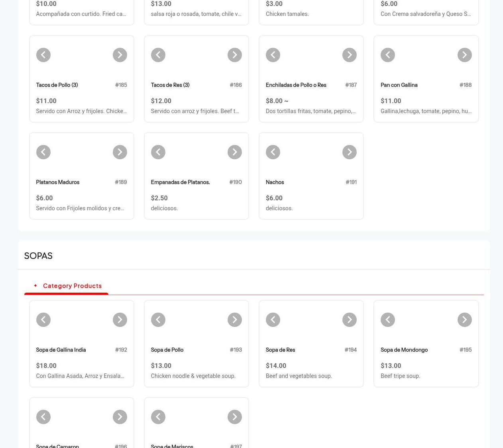The height and width of the screenshot is (448, 503).
Task: Click the Pan con Gallina item name
Action: click(x=399, y=85)
